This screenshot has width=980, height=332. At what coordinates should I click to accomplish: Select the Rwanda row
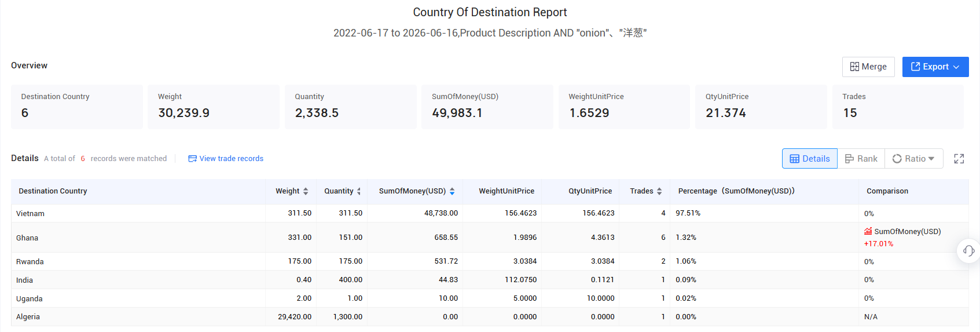click(x=490, y=261)
